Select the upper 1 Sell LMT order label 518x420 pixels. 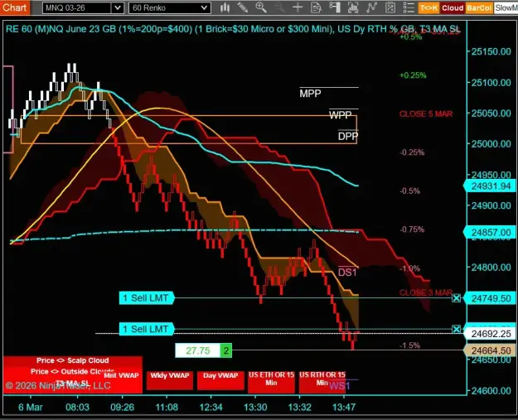[147, 298]
